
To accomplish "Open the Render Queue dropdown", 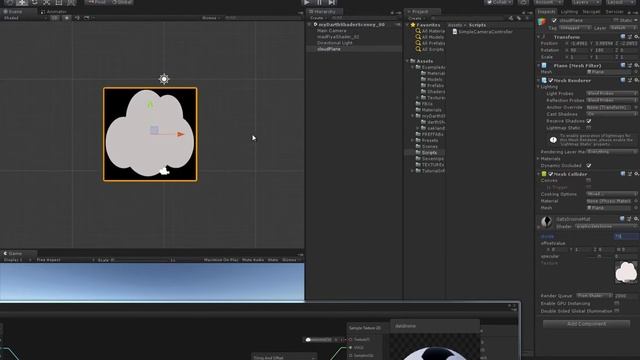I will click(594, 296).
